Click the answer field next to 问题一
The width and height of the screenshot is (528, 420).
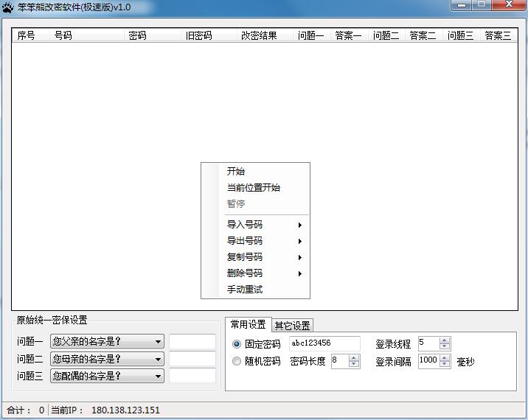coord(192,341)
